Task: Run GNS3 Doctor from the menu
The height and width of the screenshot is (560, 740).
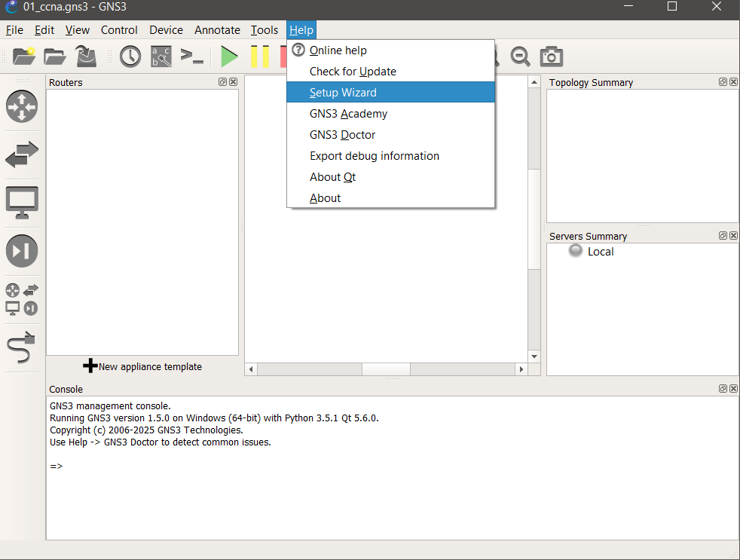Action: click(x=390, y=135)
